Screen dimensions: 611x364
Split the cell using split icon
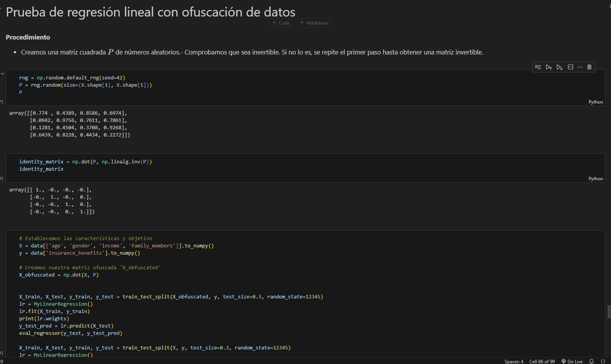pos(570,67)
